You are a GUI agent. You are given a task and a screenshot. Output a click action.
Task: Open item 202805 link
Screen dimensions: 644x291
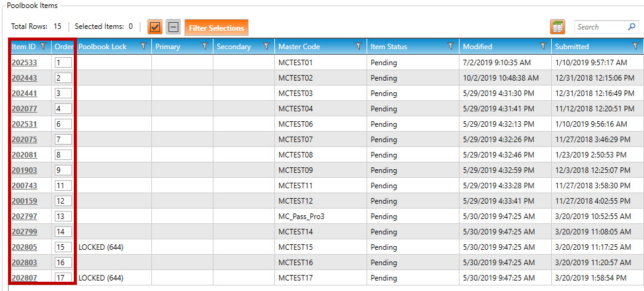coord(24,247)
